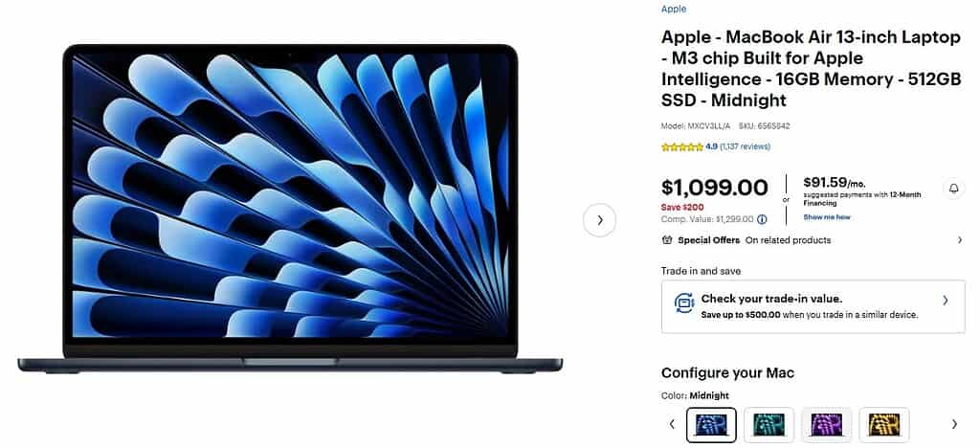Choose the teal wallpaper color option
The width and height of the screenshot is (980, 448).
coord(768,425)
